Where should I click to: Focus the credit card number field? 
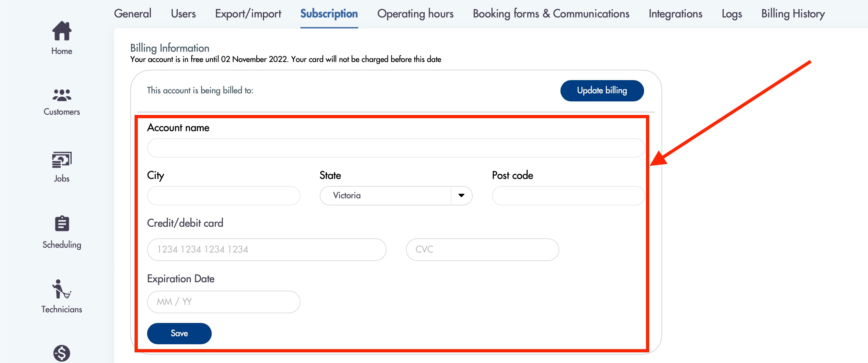267,249
